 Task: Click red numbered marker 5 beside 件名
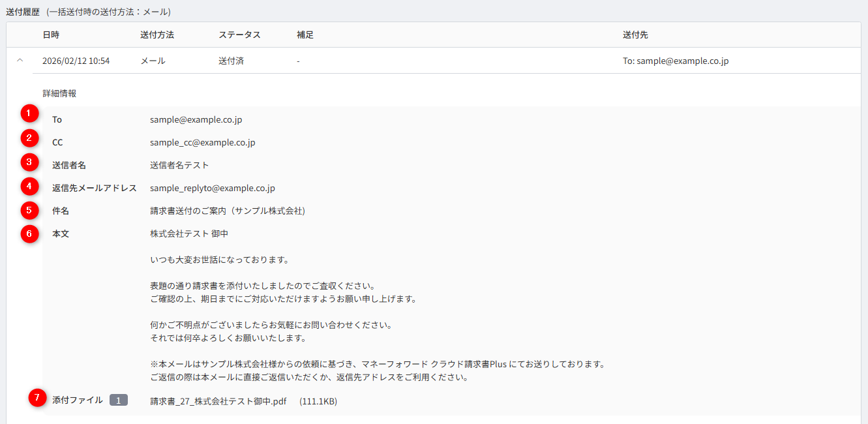pos(29,210)
